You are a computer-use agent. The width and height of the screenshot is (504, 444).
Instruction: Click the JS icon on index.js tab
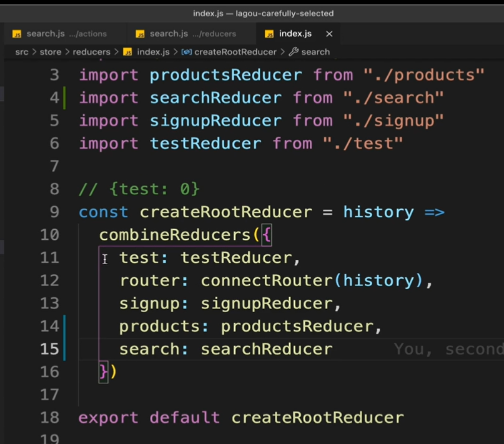[269, 34]
